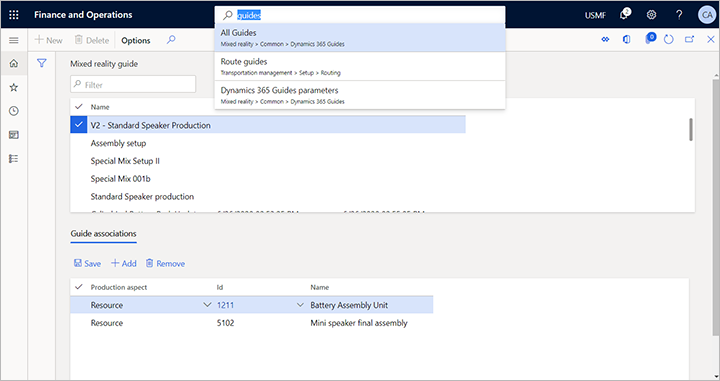720x381 pixels.
Task: Click the USMF company selector
Action: click(595, 15)
